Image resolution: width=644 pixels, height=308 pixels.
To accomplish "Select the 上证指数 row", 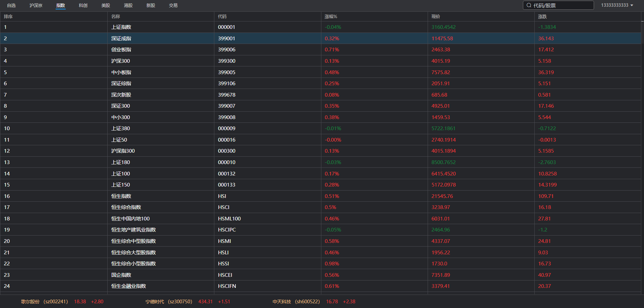I will (121, 27).
